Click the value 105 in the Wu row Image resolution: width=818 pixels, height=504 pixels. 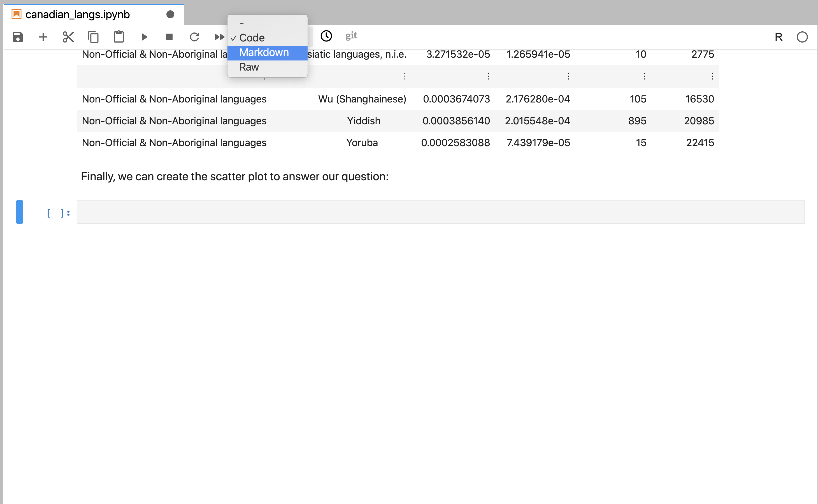coord(638,99)
